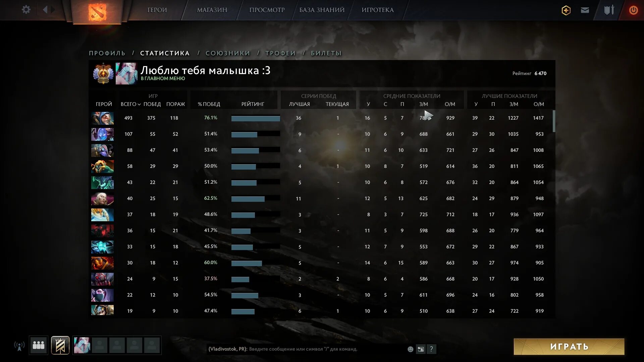644x362 pixels.
Task: Open the emoticon smiley picker in chat
Action: tap(410, 349)
